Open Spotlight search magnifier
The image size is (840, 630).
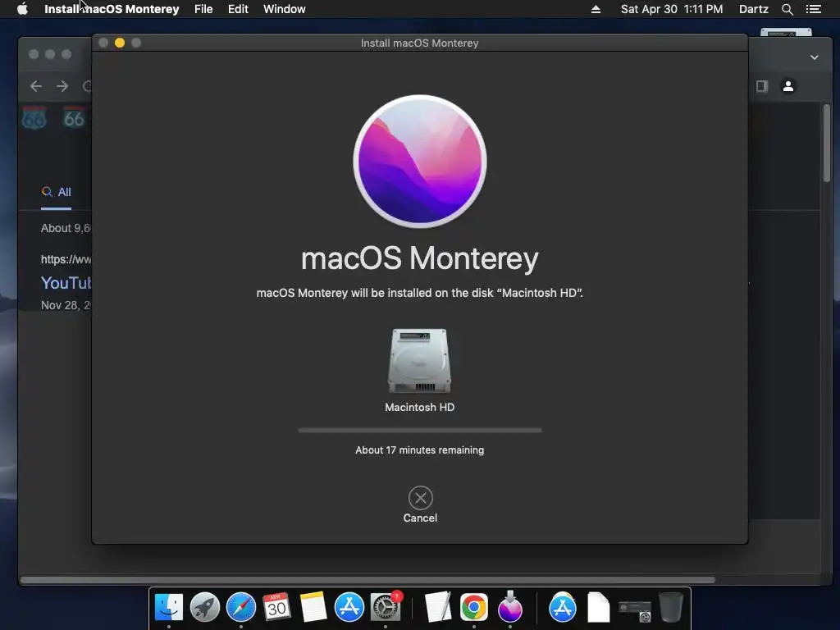coord(787,9)
